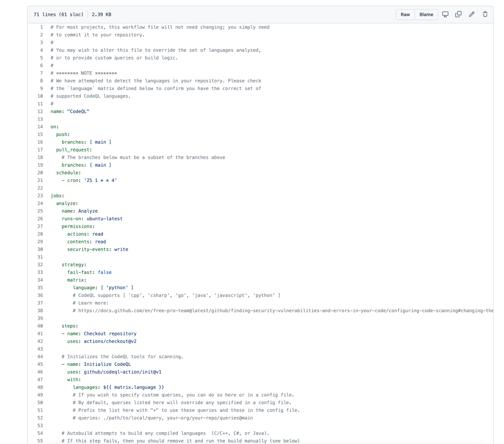Image resolution: width=504 pixels, height=444 pixels.
Task: Select line number 55 at bottom
Action: [40, 441]
